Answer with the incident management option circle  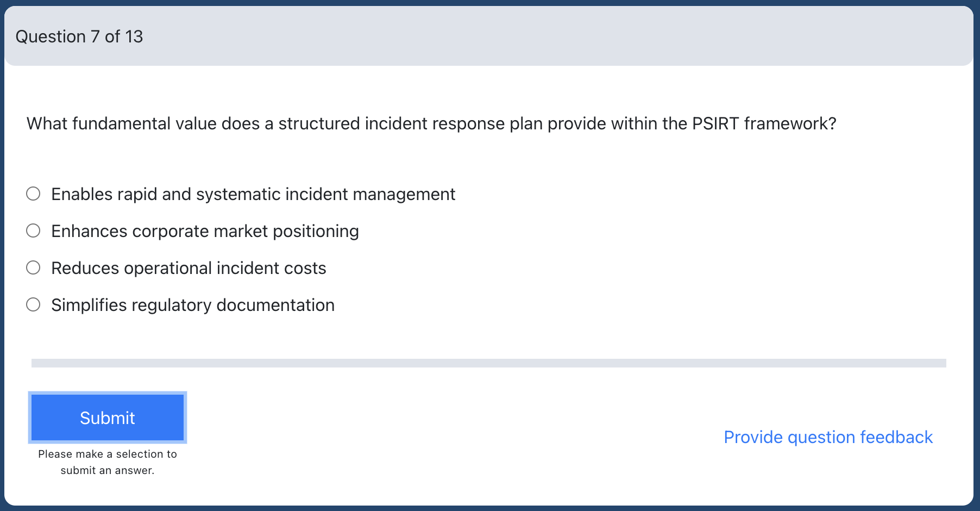point(33,194)
